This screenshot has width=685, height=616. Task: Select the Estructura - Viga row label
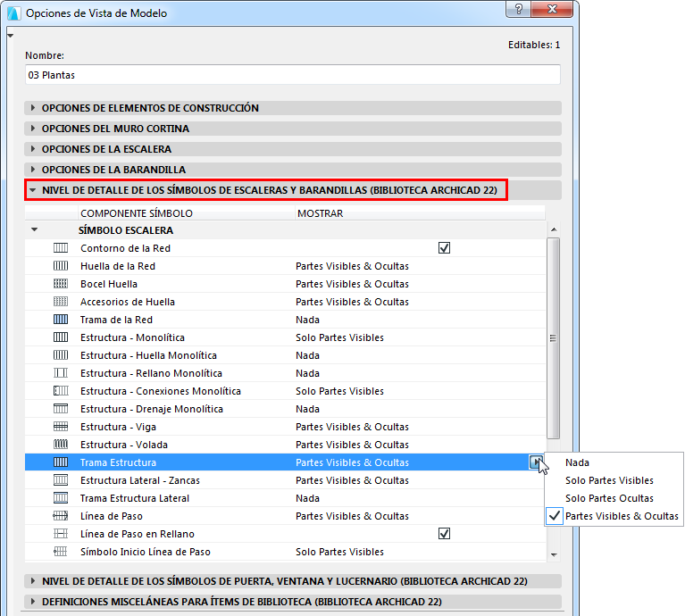119,427
